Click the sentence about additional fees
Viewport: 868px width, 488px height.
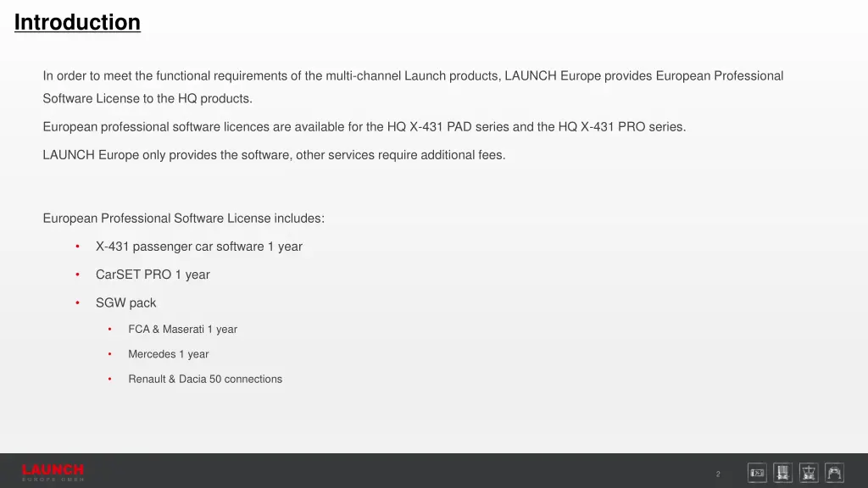click(274, 155)
